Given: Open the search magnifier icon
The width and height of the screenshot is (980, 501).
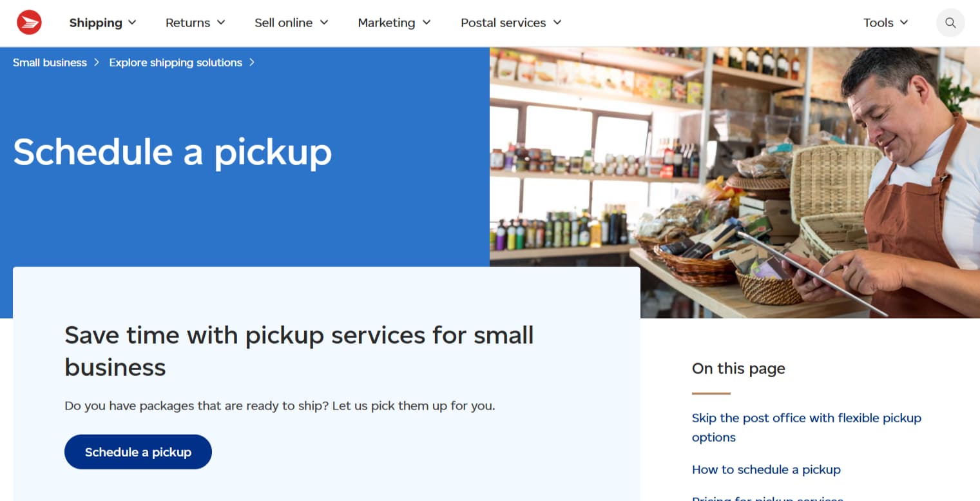Looking at the screenshot, I should [x=950, y=23].
